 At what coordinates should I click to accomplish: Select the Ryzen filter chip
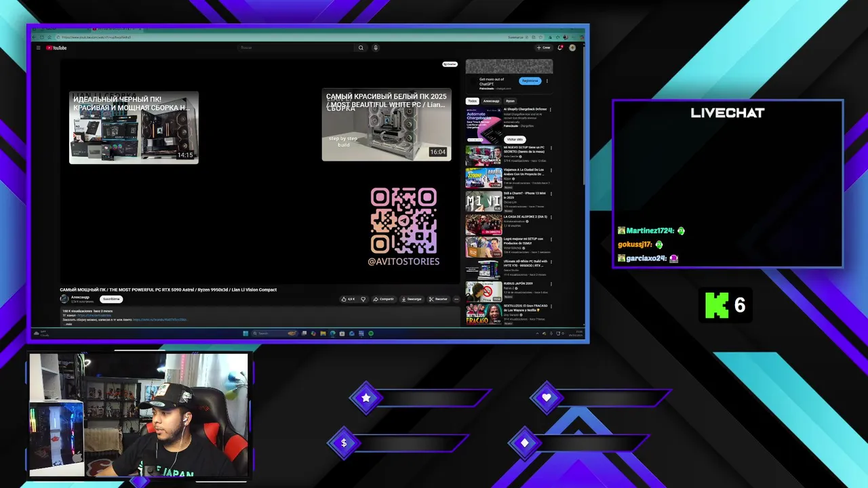[510, 101]
